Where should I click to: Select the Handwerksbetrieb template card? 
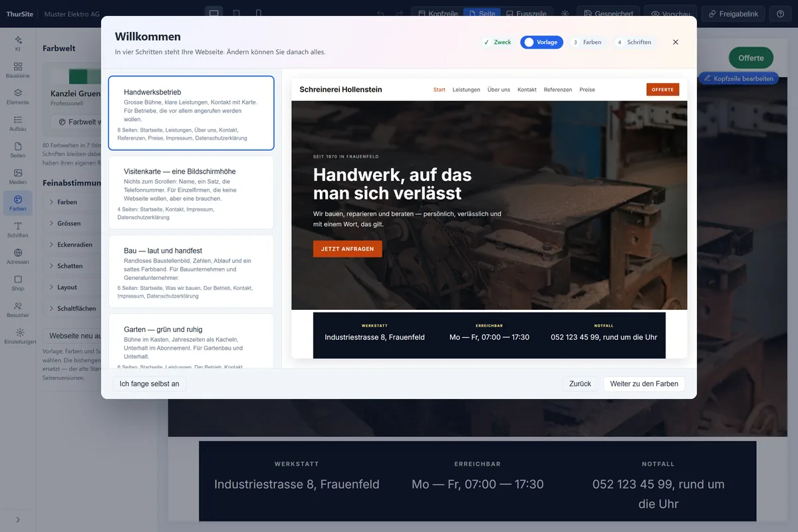[191, 113]
